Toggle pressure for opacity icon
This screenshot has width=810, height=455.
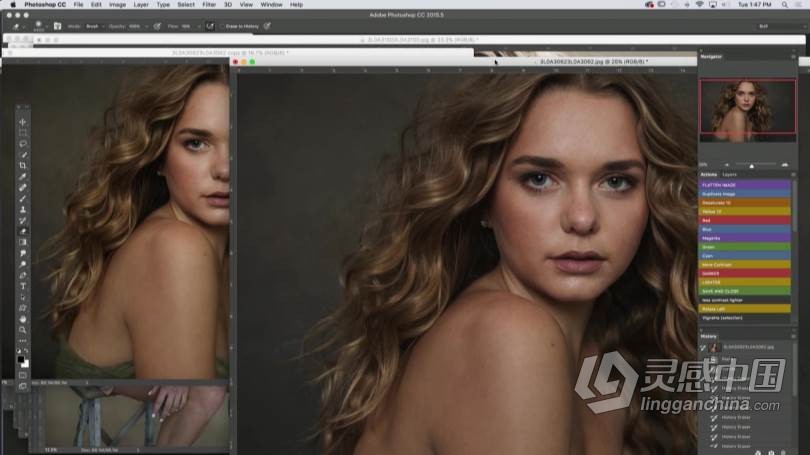[x=157, y=26]
